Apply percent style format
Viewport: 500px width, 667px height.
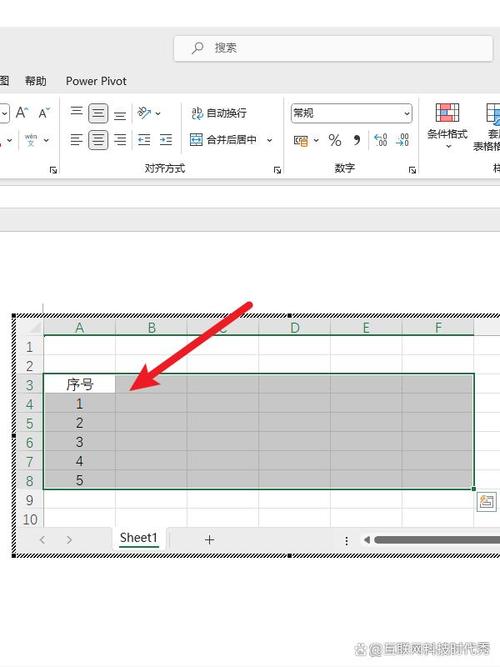335,140
